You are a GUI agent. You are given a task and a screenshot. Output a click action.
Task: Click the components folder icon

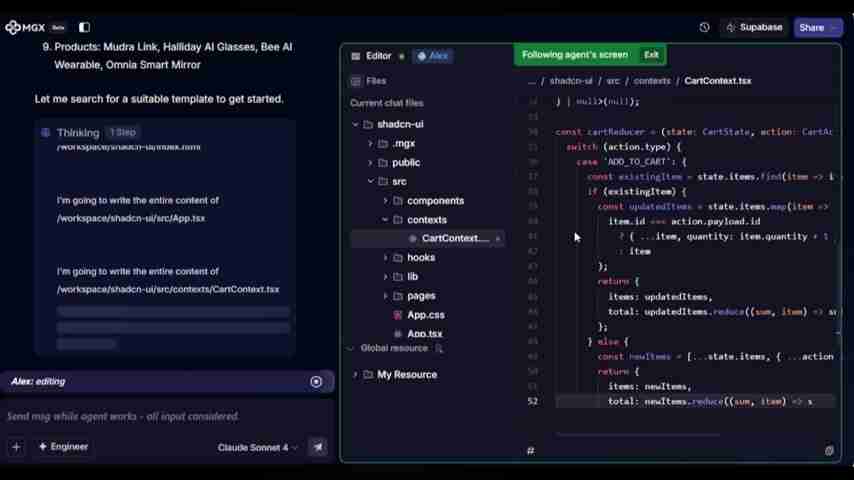398,201
